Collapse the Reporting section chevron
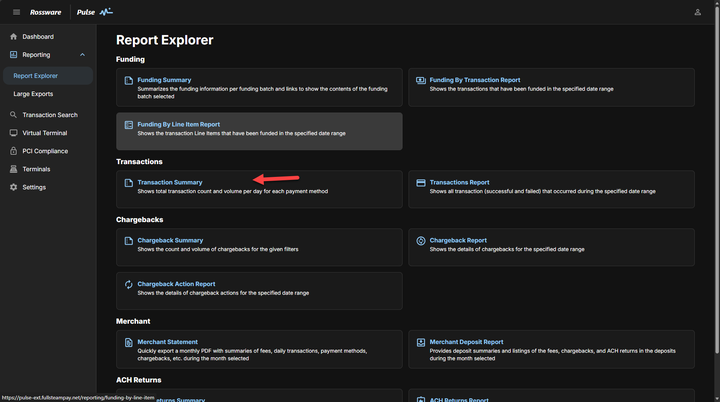Screen dimensions: 720x402 tap(82, 55)
